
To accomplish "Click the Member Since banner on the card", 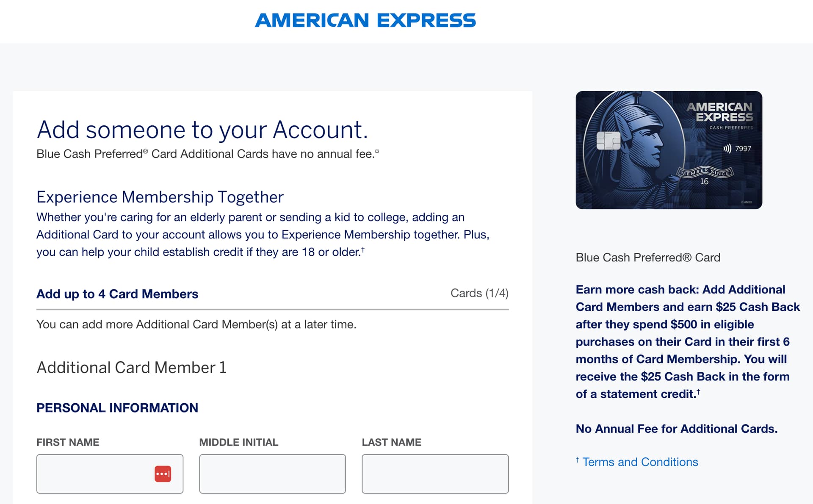I will [705, 172].
